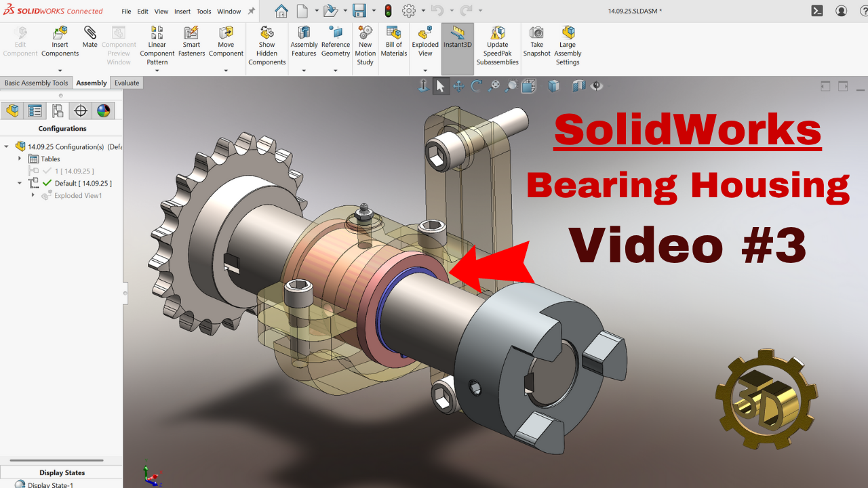Switch to the Basic Assembly Tools tab
The width and height of the screenshot is (868, 488).
point(37,83)
